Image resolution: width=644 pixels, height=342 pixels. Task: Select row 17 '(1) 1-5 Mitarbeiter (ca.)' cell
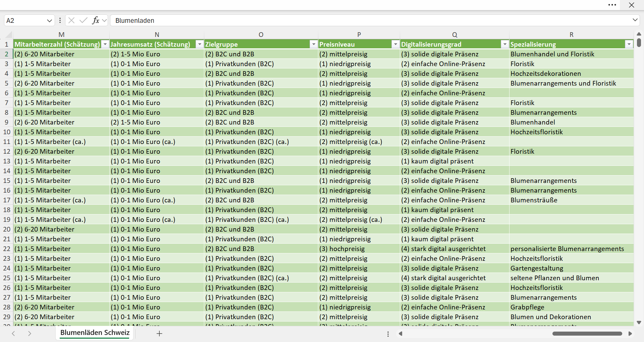(61, 200)
